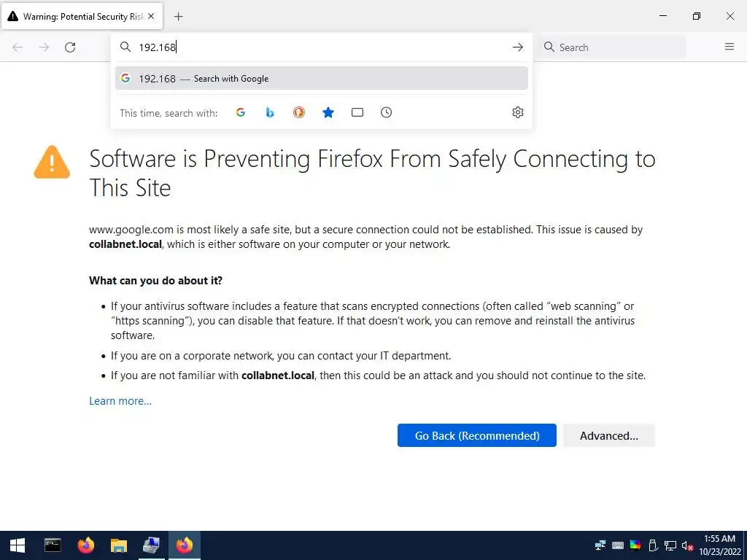747x560 pixels.
Task: Open a new tab with plus button
Action: pos(179,16)
